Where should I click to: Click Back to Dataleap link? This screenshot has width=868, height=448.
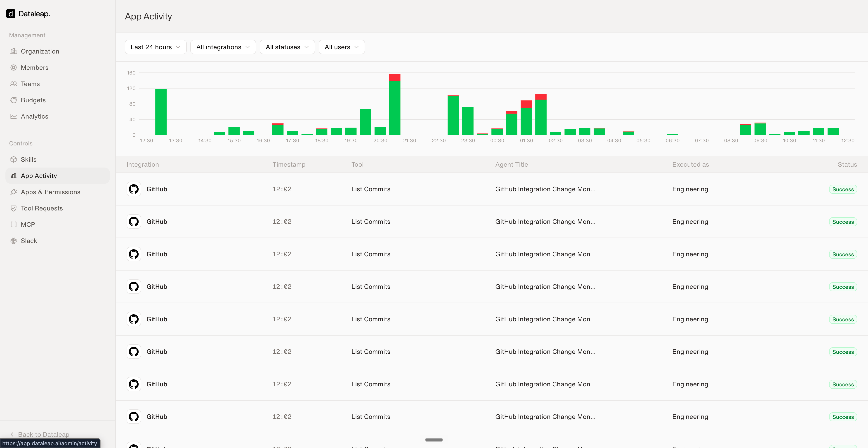click(40, 434)
